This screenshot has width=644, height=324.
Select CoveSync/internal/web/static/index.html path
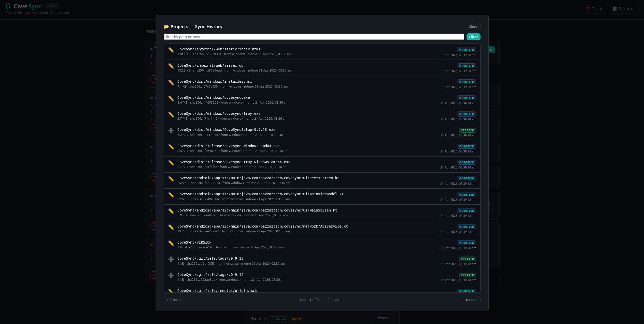coord(219,49)
